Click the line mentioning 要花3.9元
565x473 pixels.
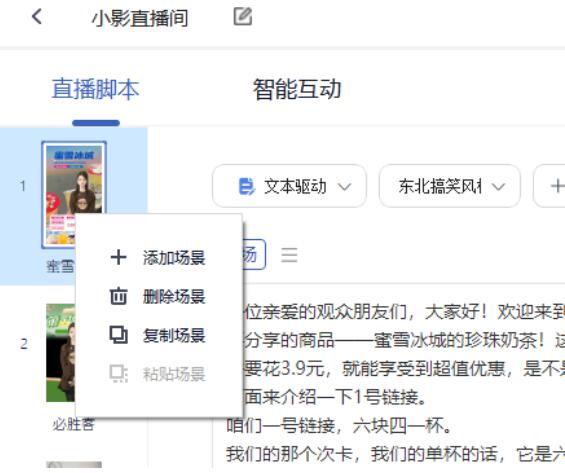(x=404, y=369)
